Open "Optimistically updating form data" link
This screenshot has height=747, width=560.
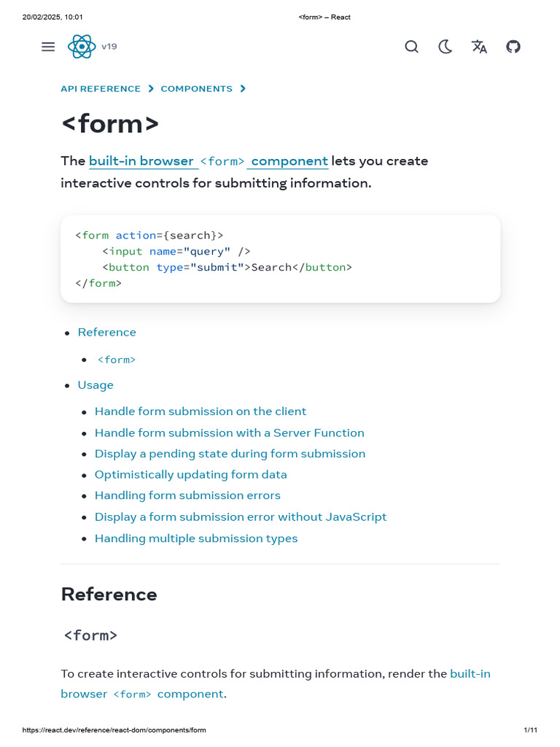[190, 475]
